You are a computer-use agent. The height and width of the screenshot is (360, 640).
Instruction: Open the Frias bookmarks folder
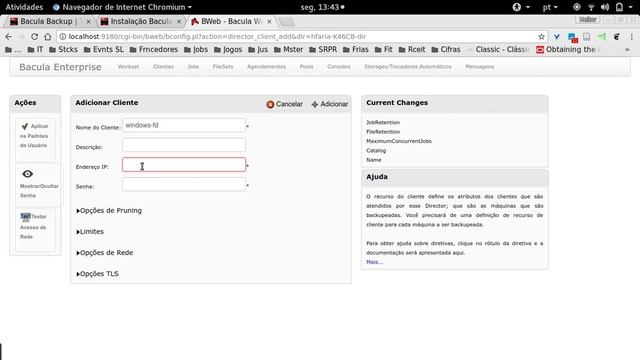click(x=356, y=49)
